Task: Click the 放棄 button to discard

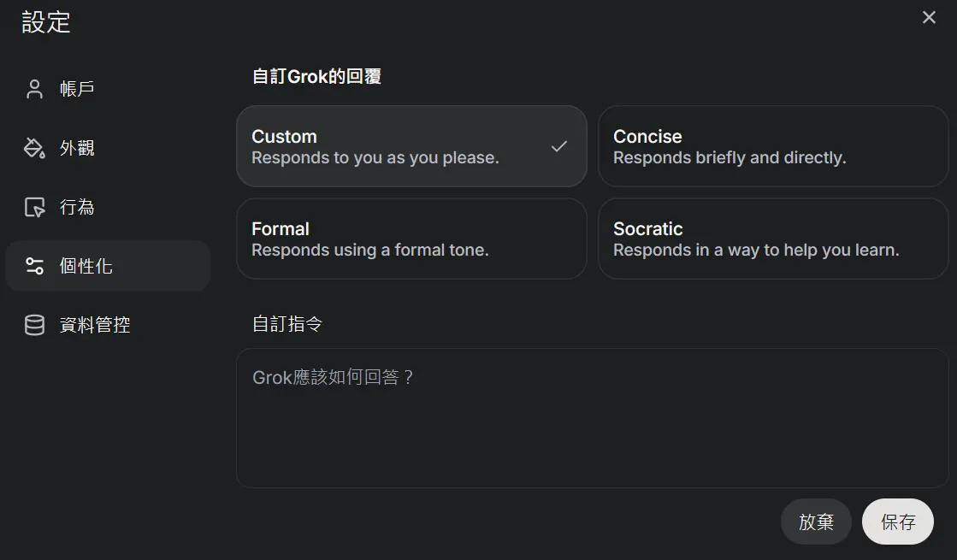Action: 816,522
